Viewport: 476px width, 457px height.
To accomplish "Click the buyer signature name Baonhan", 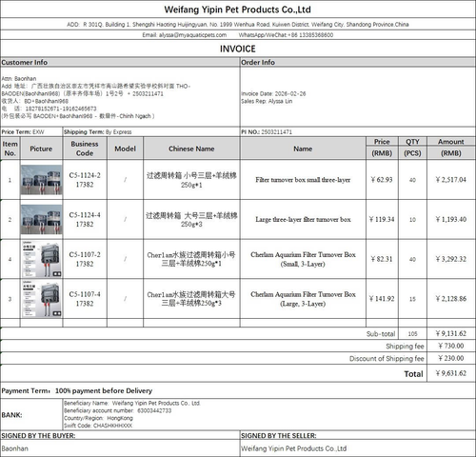I will [14, 448].
